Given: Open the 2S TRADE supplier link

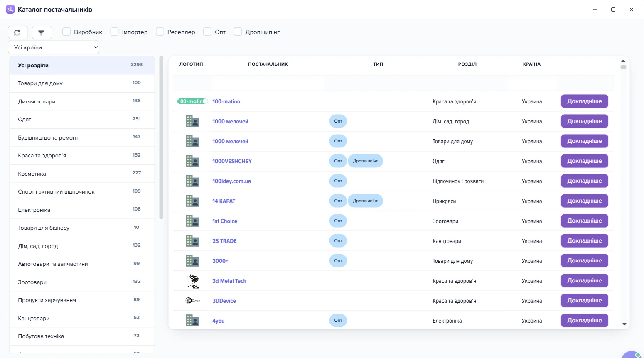Looking at the screenshot, I should point(224,241).
